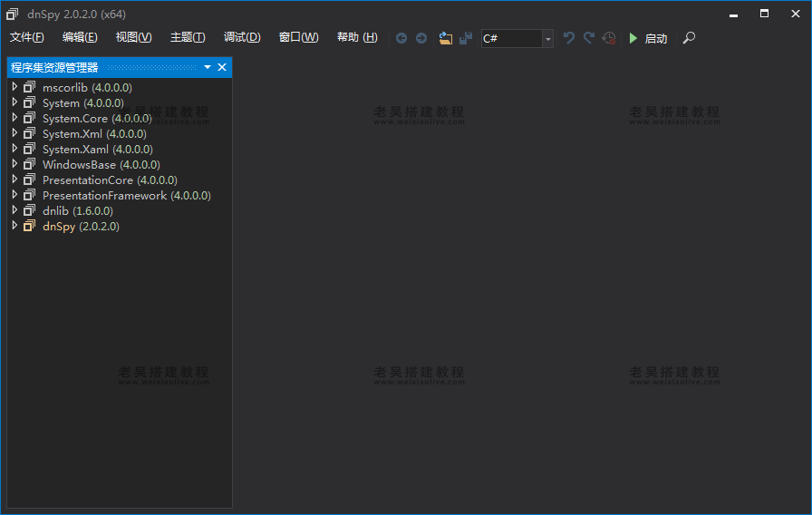Viewport: 812px width, 515px height.
Task: Open search with the magnifier icon
Action: pos(689,38)
